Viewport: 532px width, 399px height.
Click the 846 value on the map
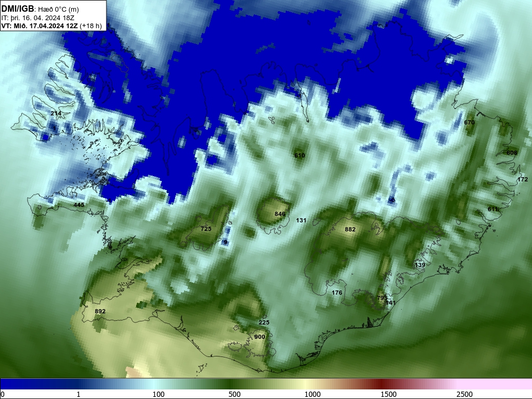point(280,214)
